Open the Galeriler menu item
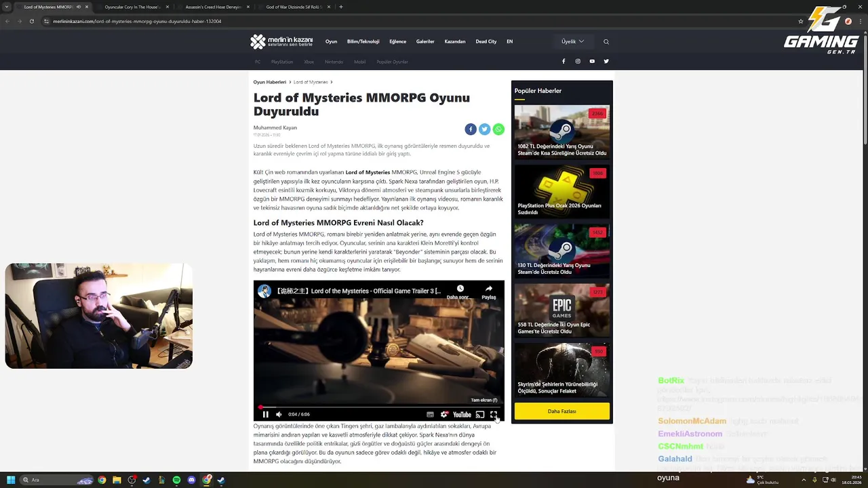 (425, 41)
